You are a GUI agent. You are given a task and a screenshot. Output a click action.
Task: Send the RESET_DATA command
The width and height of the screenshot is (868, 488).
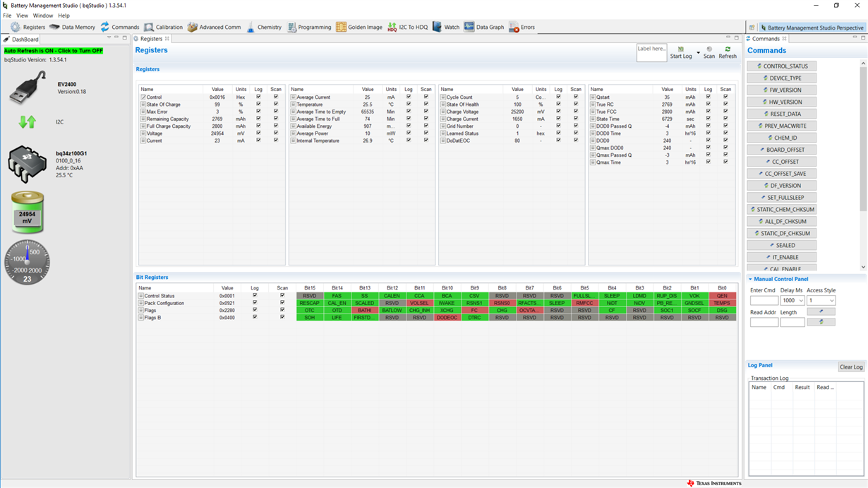pos(782,114)
